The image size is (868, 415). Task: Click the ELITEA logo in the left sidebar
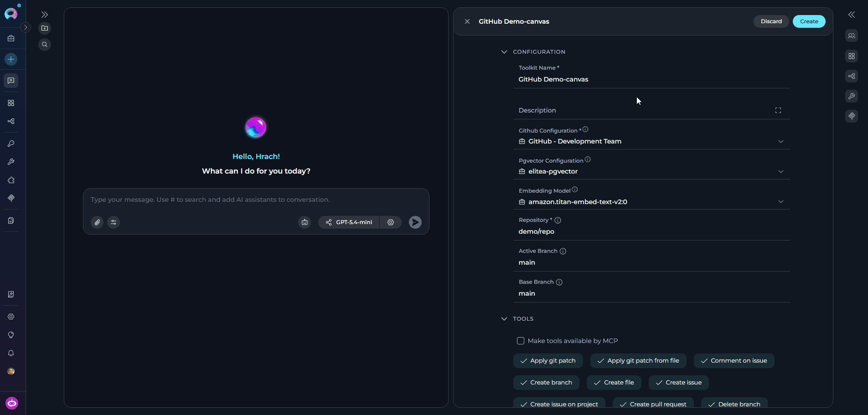click(x=11, y=14)
